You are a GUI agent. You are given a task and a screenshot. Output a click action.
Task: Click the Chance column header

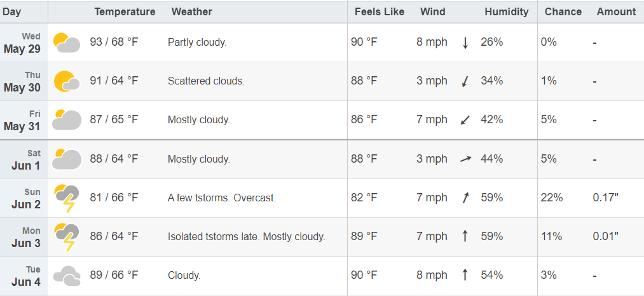(563, 12)
